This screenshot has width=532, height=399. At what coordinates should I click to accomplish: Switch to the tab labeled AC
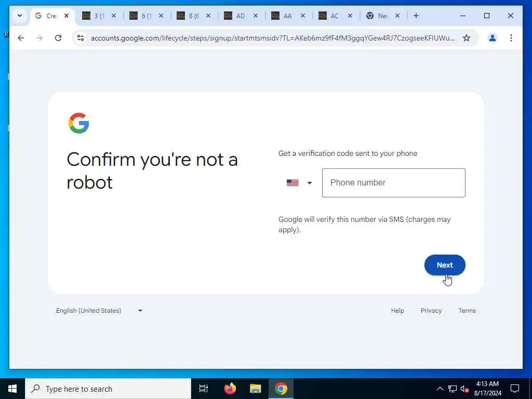point(331,16)
